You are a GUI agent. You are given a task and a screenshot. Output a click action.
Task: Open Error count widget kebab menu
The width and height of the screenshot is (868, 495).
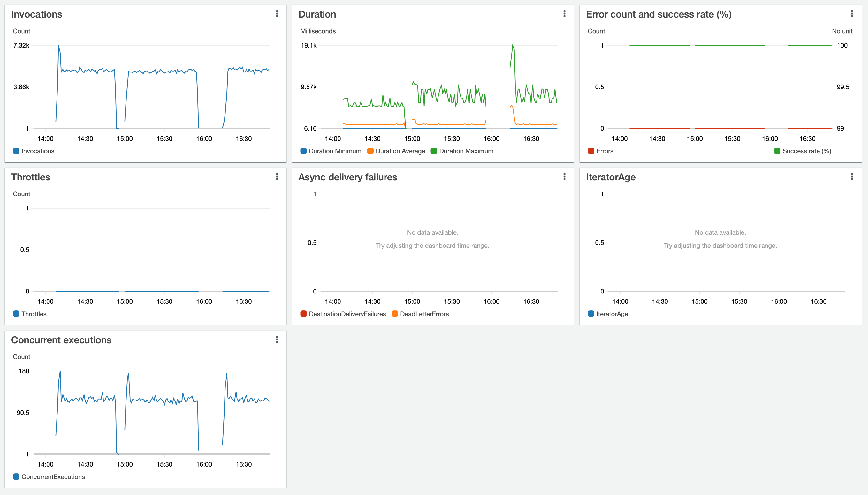point(851,14)
